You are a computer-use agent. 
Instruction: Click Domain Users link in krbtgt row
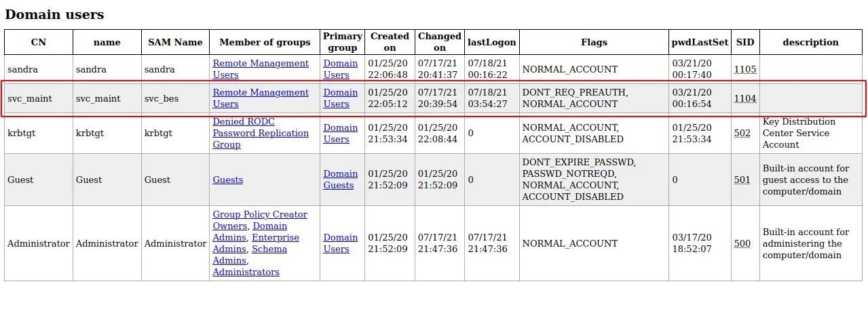pos(340,128)
